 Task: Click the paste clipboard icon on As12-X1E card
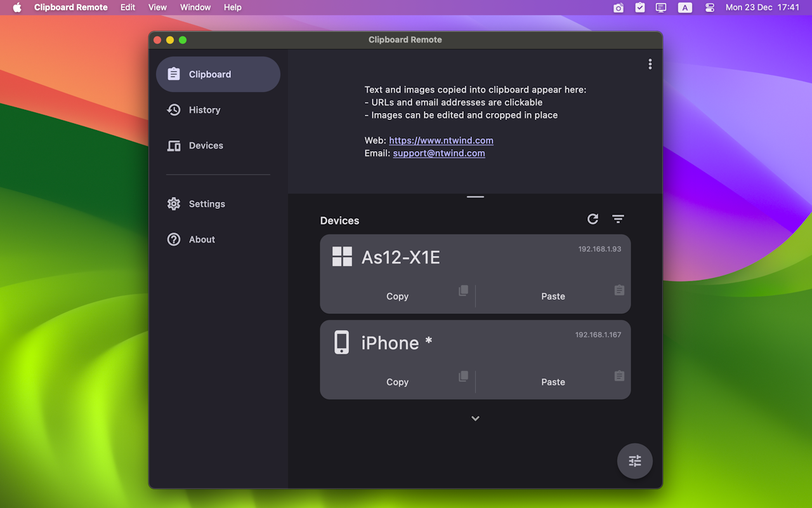coord(619,290)
